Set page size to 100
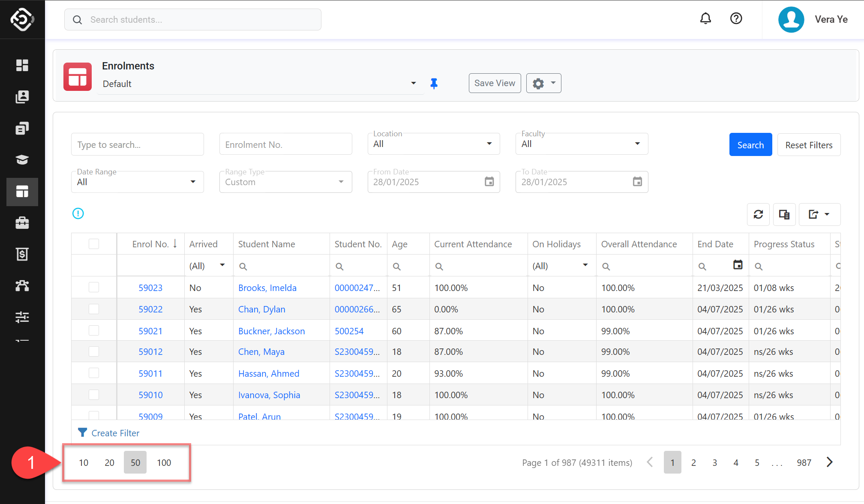The image size is (864, 504). pos(164,462)
